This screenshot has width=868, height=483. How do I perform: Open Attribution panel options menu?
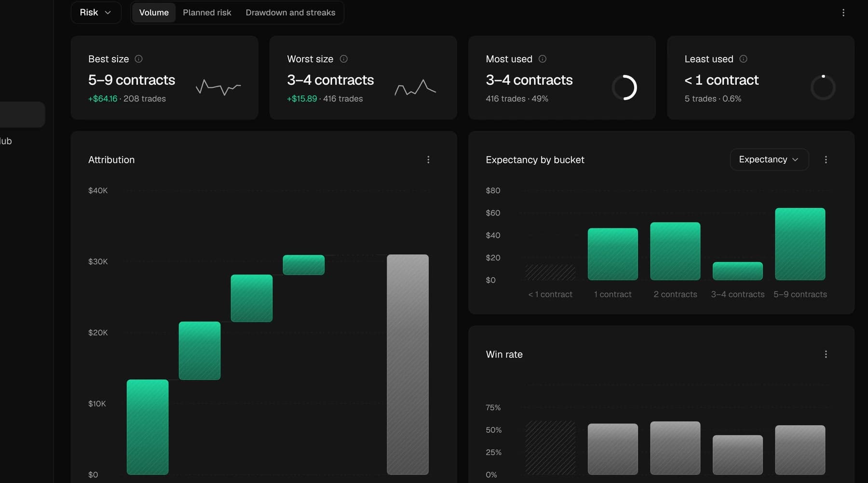click(428, 160)
